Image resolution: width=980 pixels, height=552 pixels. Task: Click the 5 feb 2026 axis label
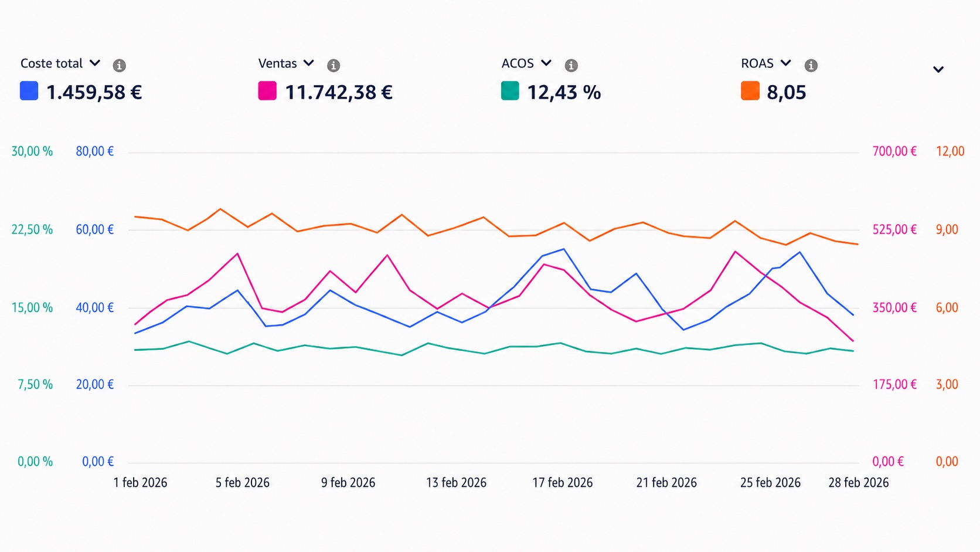click(x=243, y=483)
